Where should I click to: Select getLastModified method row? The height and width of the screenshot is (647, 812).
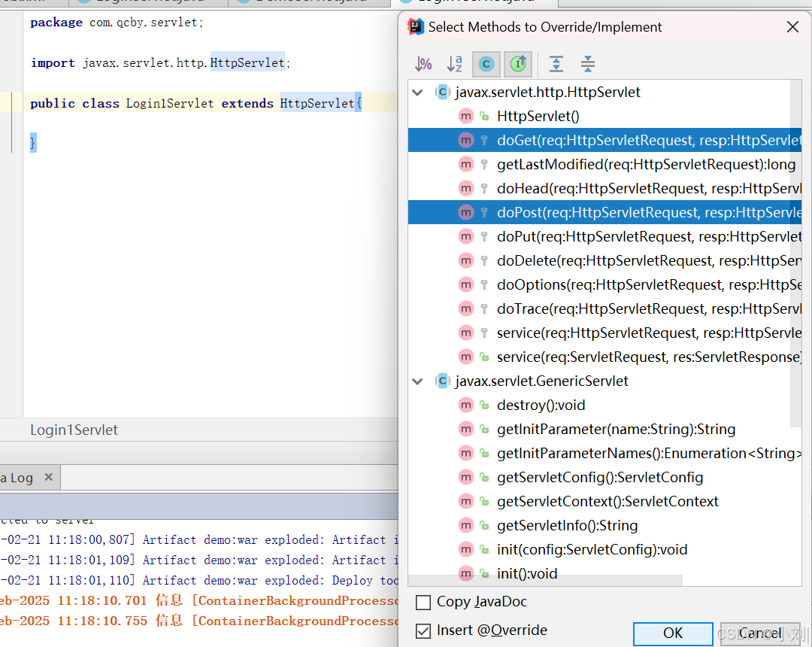[x=604, y=164]
